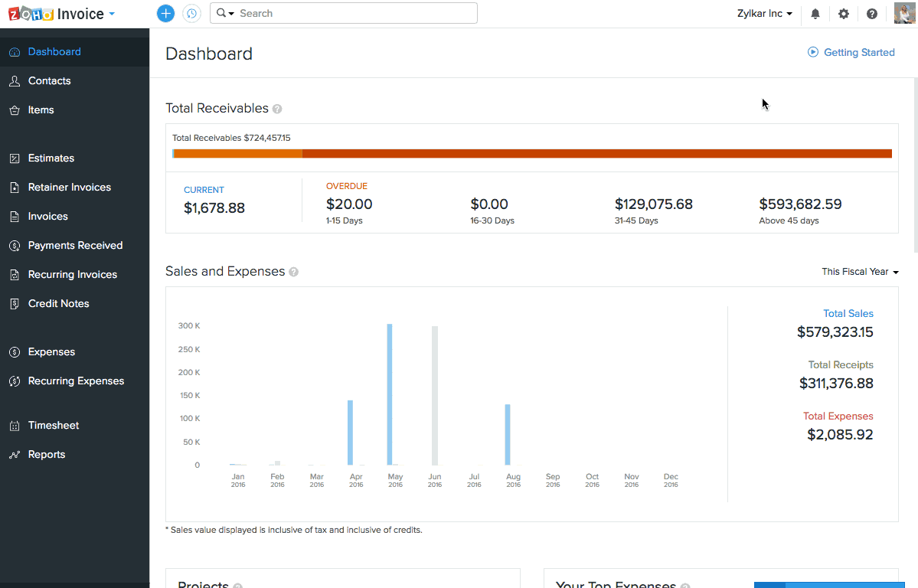Click the user profile avatar
The image size is (918, 588).
pyautogui.click(x=904, y=14)
